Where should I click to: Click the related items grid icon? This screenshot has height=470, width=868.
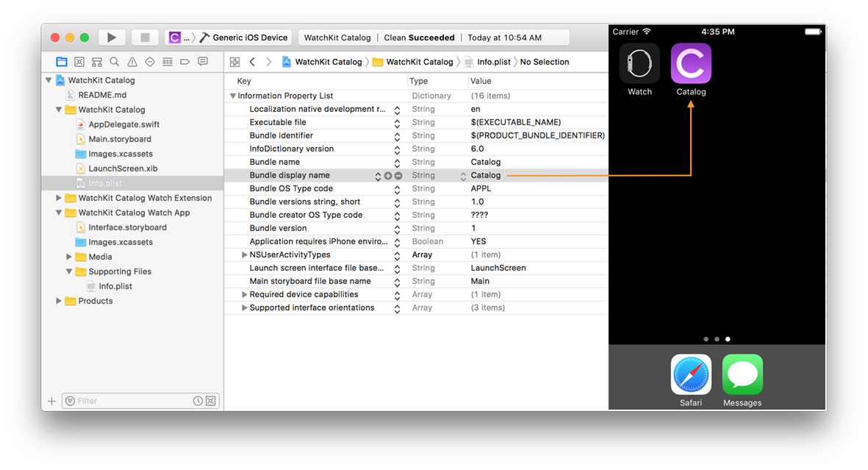234,62
